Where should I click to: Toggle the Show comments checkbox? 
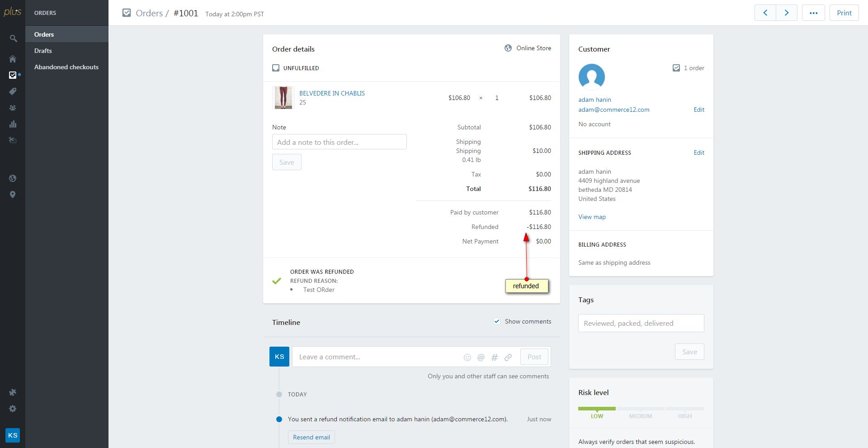[497, 321]
